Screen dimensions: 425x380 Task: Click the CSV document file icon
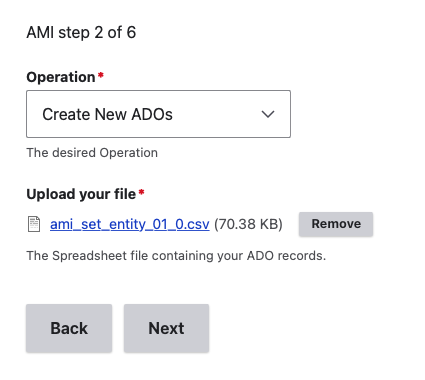(x=34, y=224)
